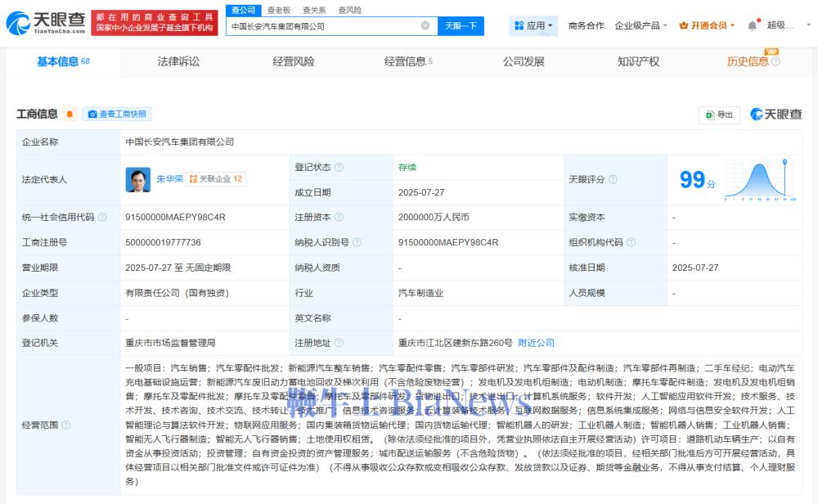Open the help icon next to 统一社会信用代码
Viewport: 818px width, 504px height.
click(x=102, y=217)
